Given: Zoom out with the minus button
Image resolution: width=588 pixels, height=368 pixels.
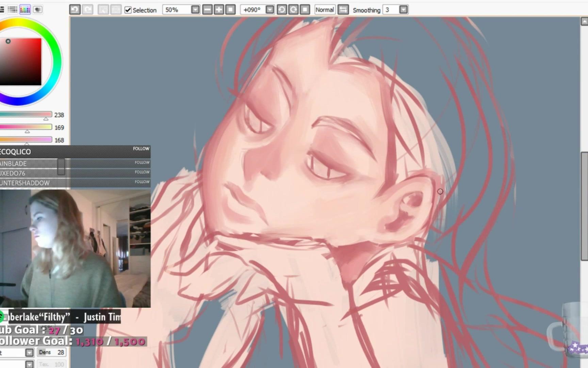Looking at the screenshot, I should [x=207, y=10].
